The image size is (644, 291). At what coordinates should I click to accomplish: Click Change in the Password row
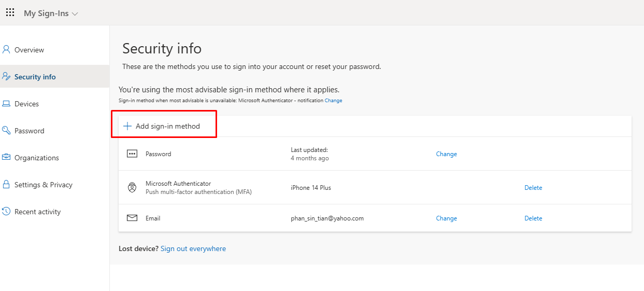click(447, 154)
